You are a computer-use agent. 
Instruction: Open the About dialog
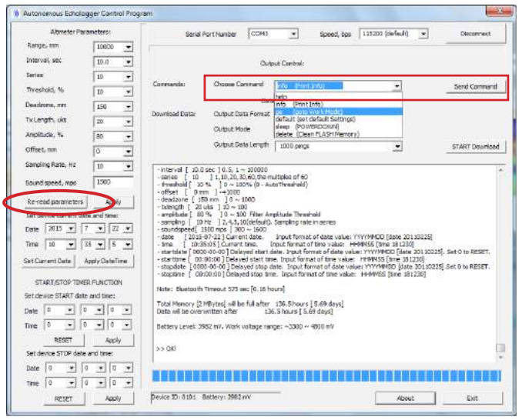[405, 398]
